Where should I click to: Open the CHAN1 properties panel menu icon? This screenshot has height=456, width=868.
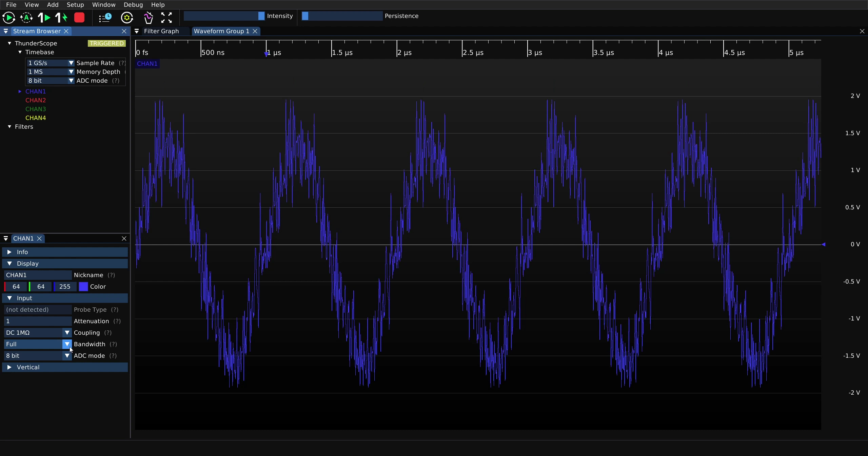(6, 239)
